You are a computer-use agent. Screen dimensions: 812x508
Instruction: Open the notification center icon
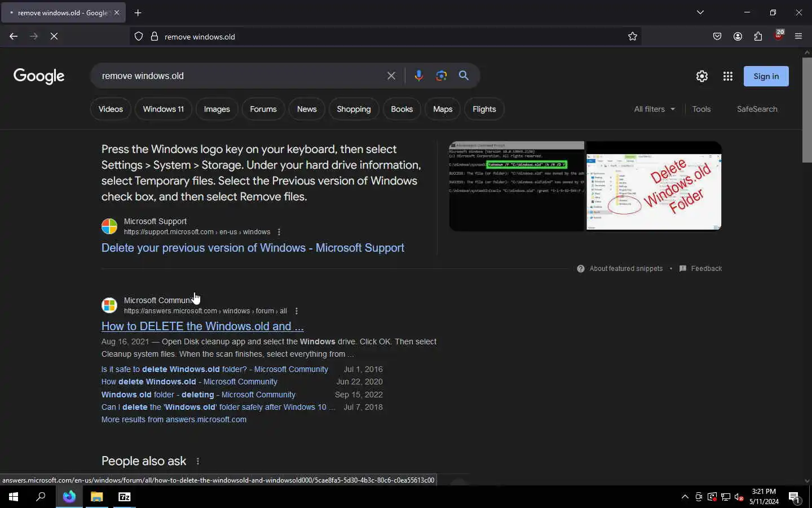click(x=794, y=497)
